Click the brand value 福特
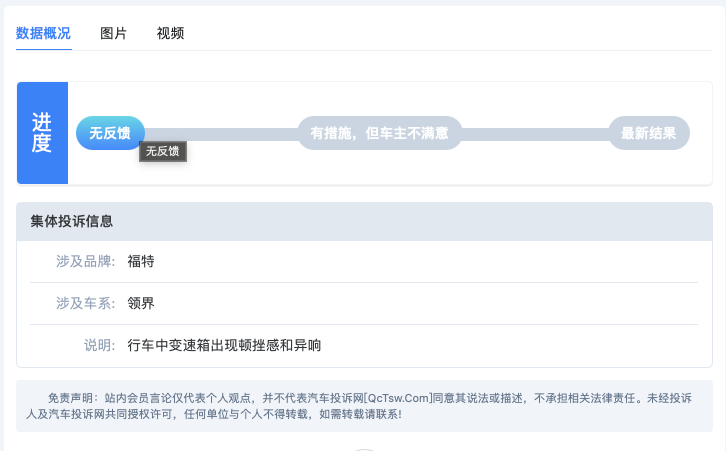Screen dimensions: 726x451 pyautogui.click(x=141, y=261)
